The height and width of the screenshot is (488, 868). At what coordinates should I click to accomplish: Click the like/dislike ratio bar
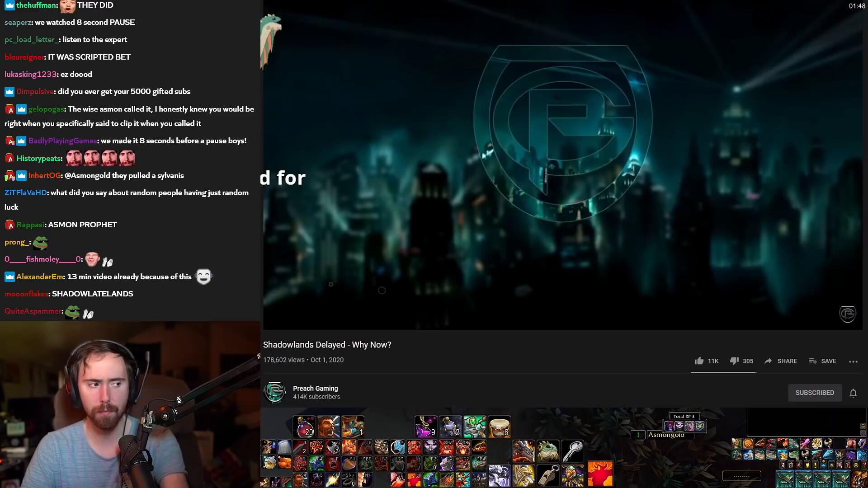coord(723,372)
